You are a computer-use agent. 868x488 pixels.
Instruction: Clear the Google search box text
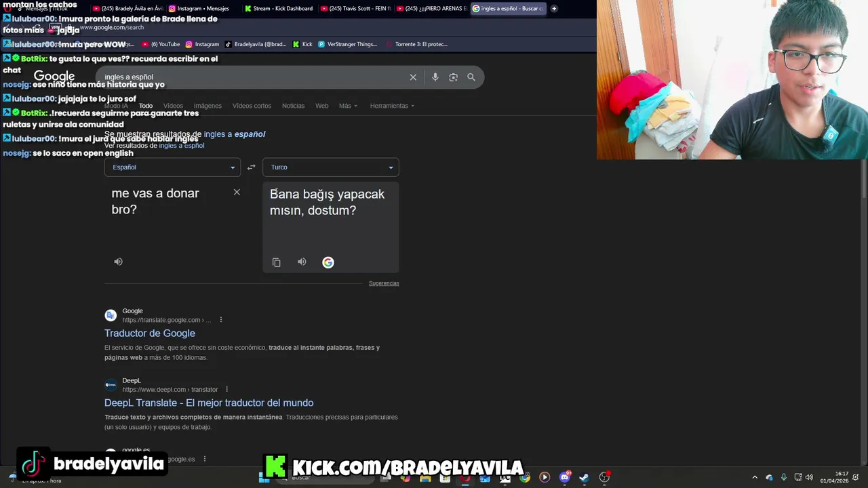click(x=413, y=77)
